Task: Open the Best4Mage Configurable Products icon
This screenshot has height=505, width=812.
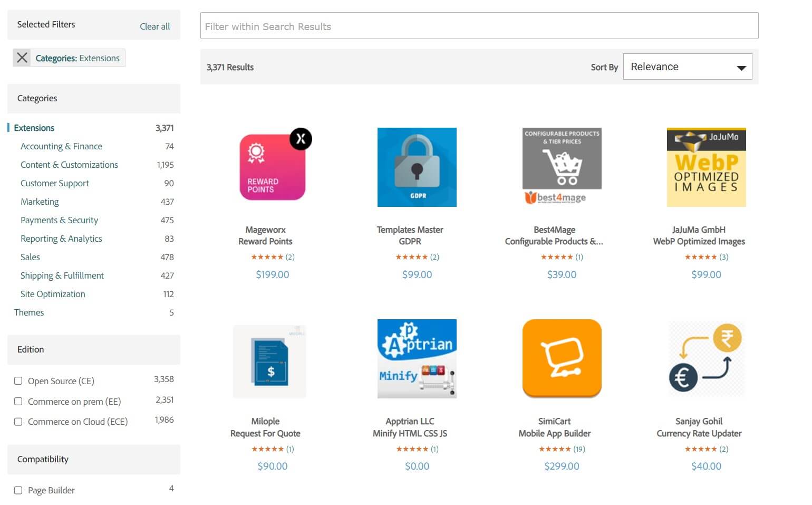Action: click(562, 167)
